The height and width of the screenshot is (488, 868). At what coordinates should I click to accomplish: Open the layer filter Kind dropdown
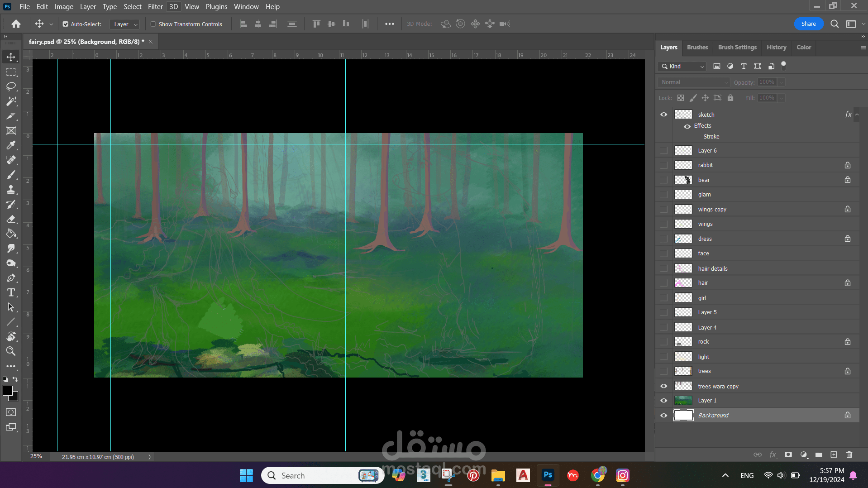pyautogui.click(x=682, y=67)
